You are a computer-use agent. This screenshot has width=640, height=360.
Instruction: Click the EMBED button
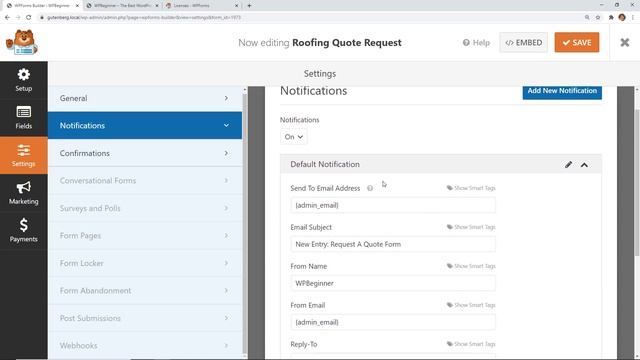524,42
